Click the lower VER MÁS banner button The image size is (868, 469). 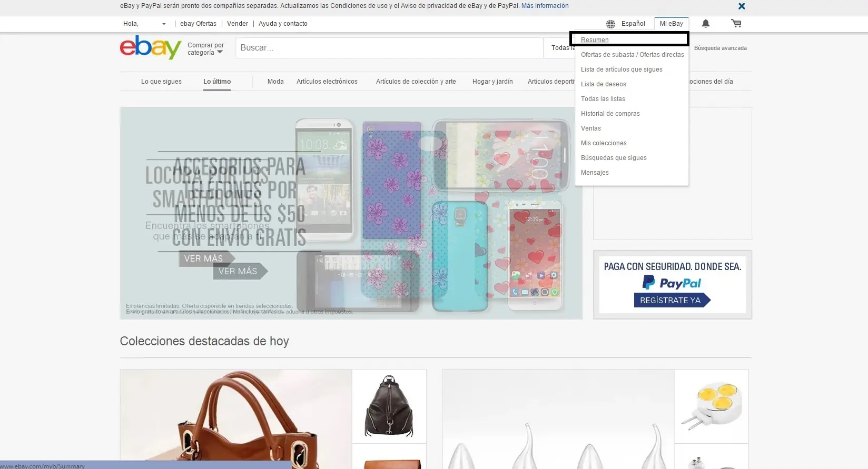coord(240,271)
